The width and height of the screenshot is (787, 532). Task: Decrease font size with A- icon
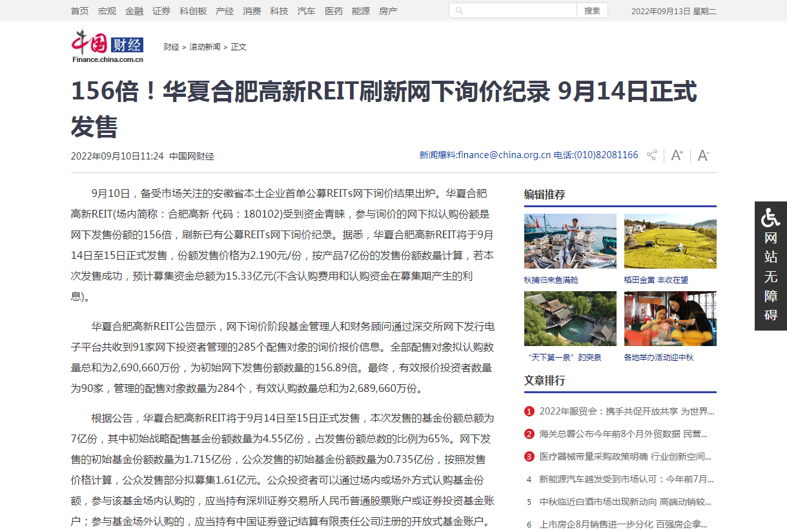[704, 156]
